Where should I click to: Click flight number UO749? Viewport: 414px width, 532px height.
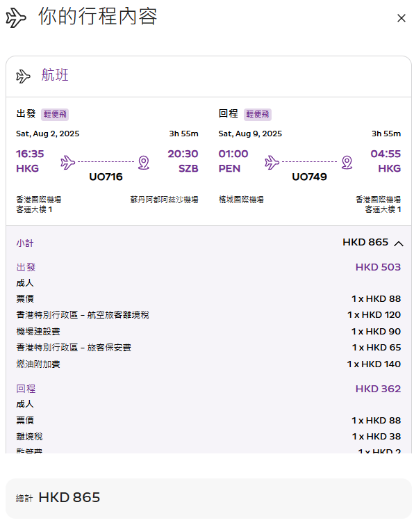tap(309, 177)
